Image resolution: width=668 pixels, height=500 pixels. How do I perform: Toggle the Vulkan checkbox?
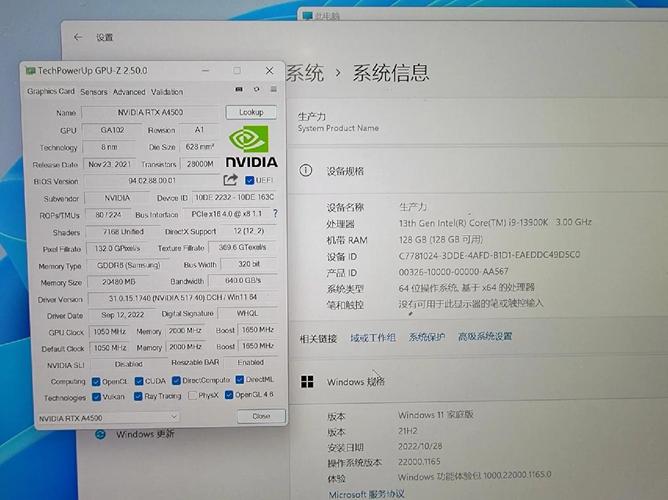96,397
